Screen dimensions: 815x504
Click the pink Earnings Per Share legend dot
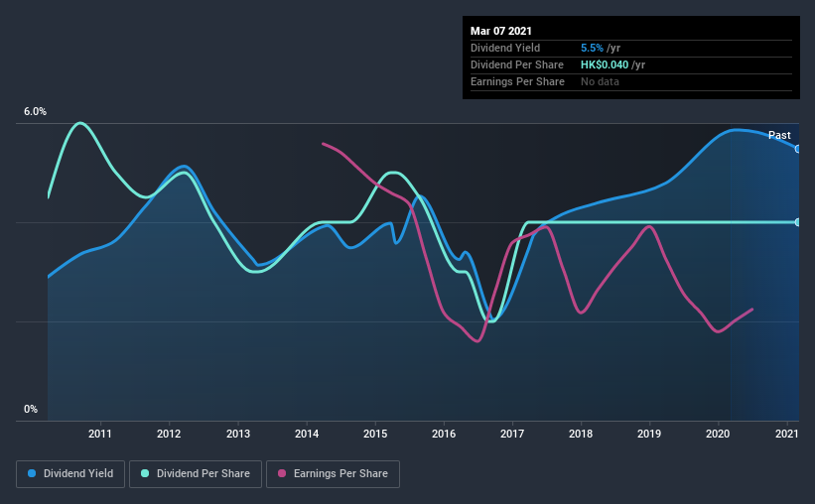pyautogui.click(x=282, y=473)
